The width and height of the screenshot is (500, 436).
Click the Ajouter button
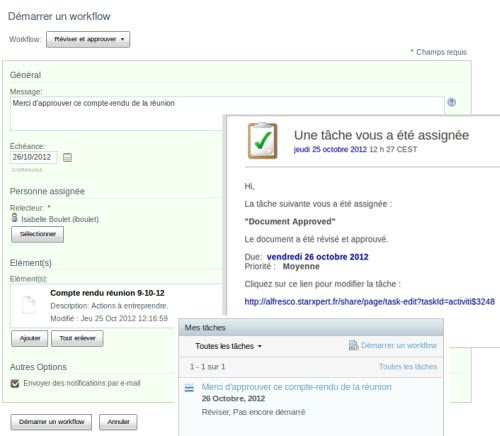pyautogui.click(x=30, y=339)
